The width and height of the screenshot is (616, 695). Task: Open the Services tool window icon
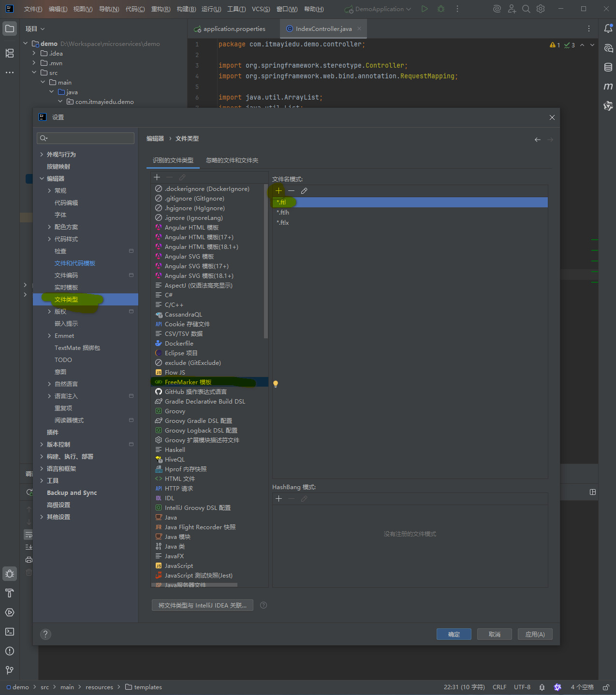click(10, 612)
